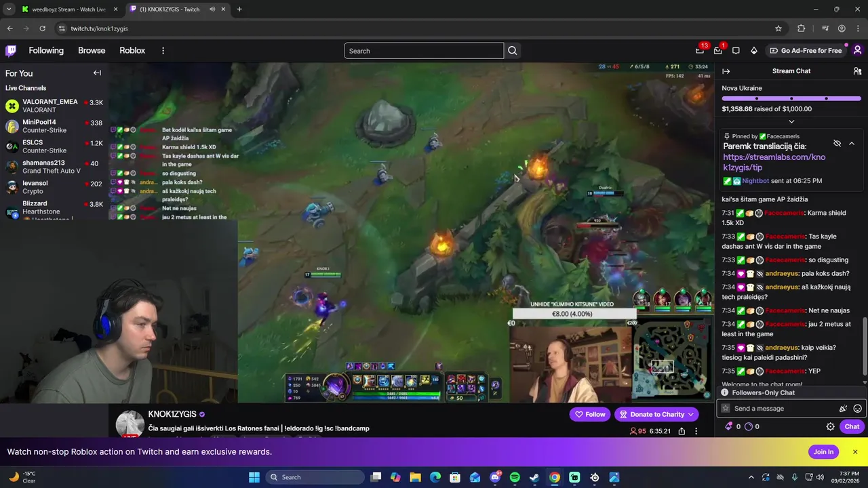The height and width of the screenshot is (488, 868).
Task: Show hidden system tray icons
Action: [x=751, y=477]
